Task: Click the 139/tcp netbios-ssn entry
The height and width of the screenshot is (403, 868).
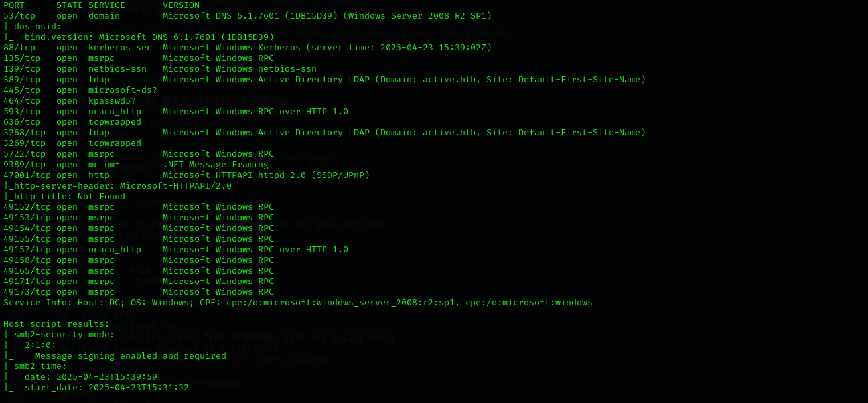Action: (x=160, y=69)
